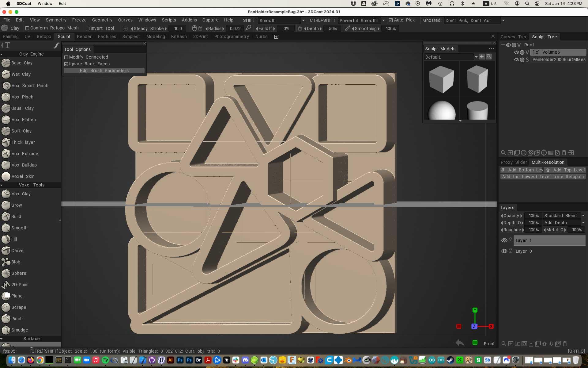Screen dimensions: 588x368
Task: Uncheck Ignore Back Faces
Action: pos(66,64)
